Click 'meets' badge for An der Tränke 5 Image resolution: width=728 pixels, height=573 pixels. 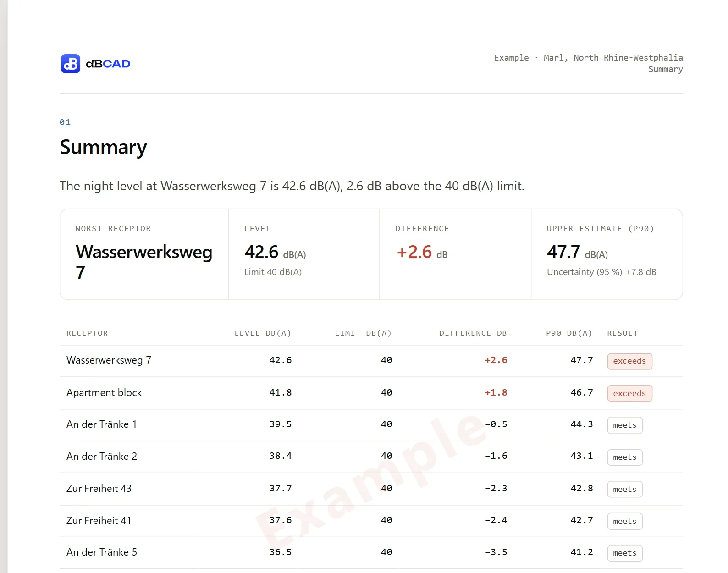(625, 553)
